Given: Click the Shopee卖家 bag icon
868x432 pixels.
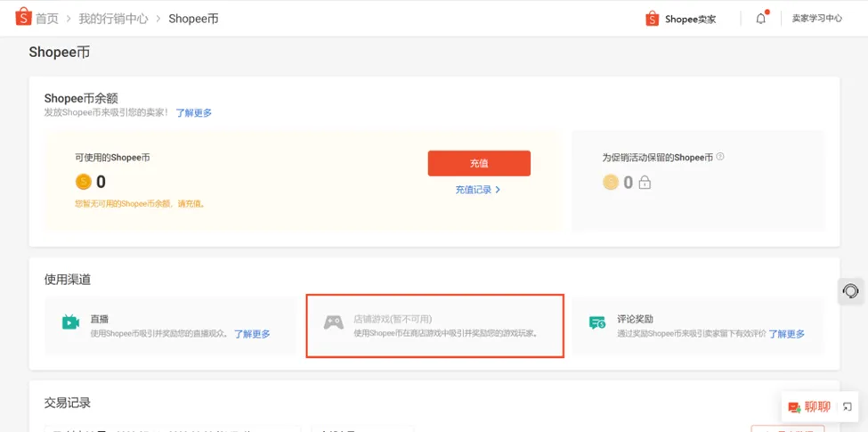Looking at the screenshot, I should [652, 19].
